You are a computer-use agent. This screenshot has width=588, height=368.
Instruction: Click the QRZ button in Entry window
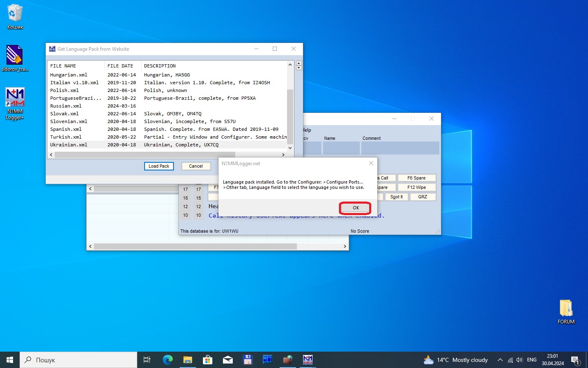point(423,197)
